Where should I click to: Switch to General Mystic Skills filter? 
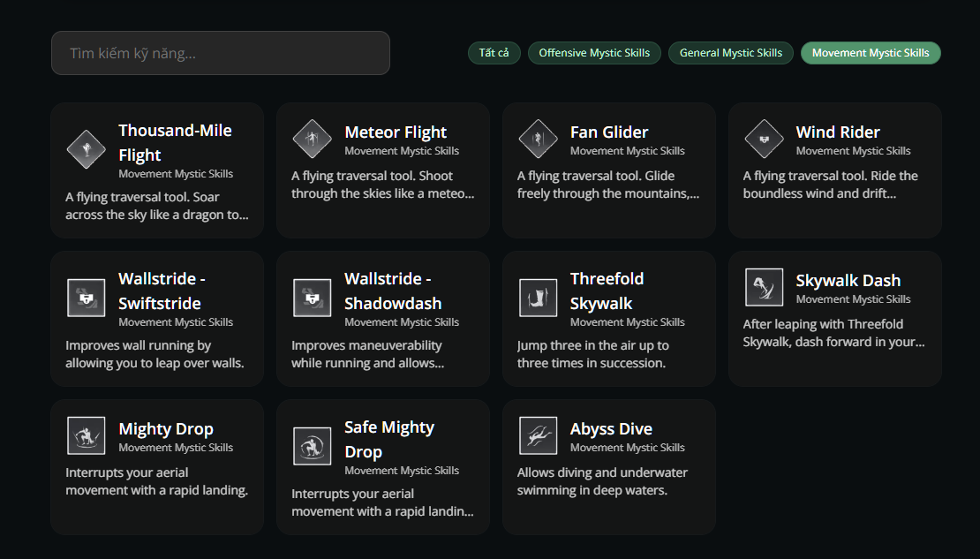pos(731,53)
